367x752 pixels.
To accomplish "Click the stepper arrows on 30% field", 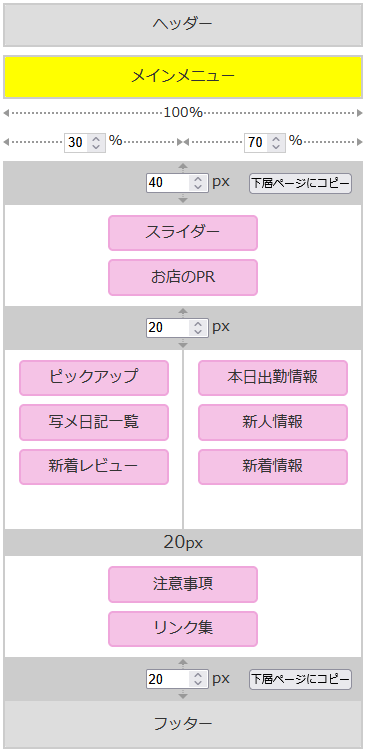I will [x=96, y=143].
